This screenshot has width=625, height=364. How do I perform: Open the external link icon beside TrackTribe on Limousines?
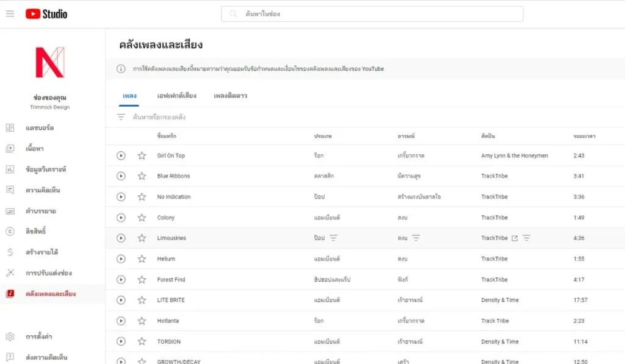pyautogui.click(x=515, y=238)
